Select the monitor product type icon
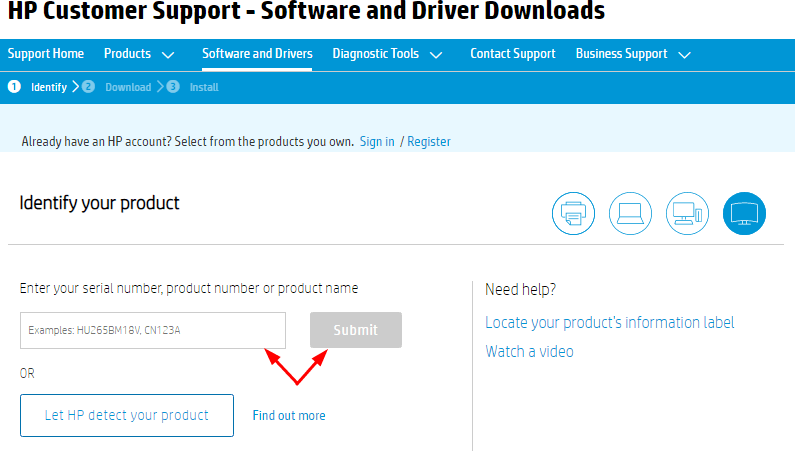 [x=744, y=213]
